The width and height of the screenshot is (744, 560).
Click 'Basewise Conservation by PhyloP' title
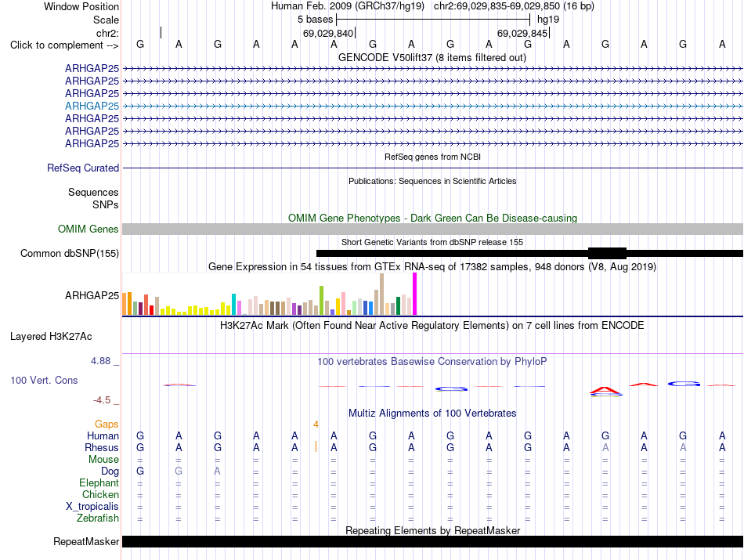coord(432,362)
